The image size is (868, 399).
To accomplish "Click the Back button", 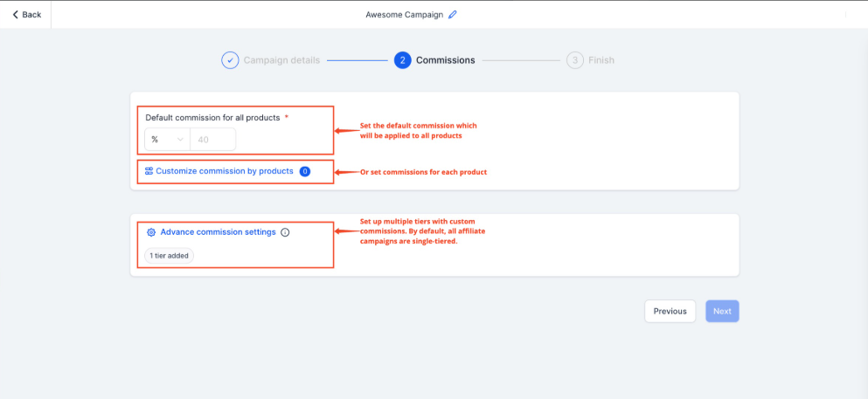I will tap(26, 14).
